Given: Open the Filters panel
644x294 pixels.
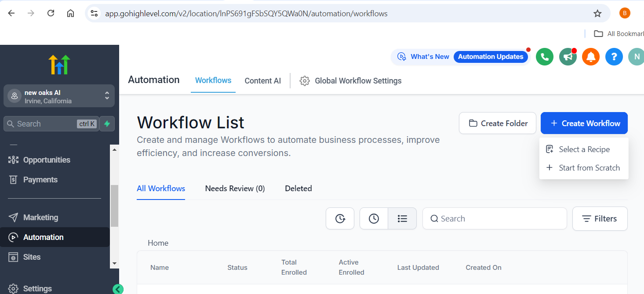Looking at the screenshot, I should pyautogui.click(x=600, y=218).
